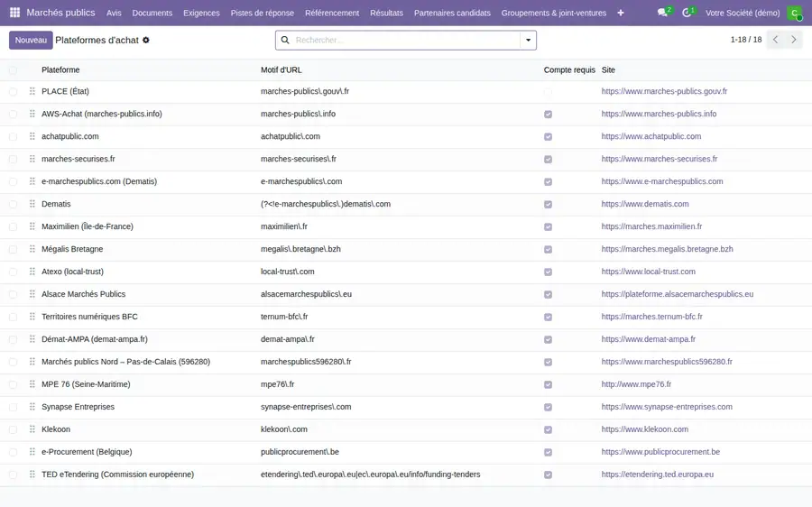The height and width of the screenshot is (507, 812).
Task: Grab the drag handle of Dematis row
Action: [x=32, y=204]
